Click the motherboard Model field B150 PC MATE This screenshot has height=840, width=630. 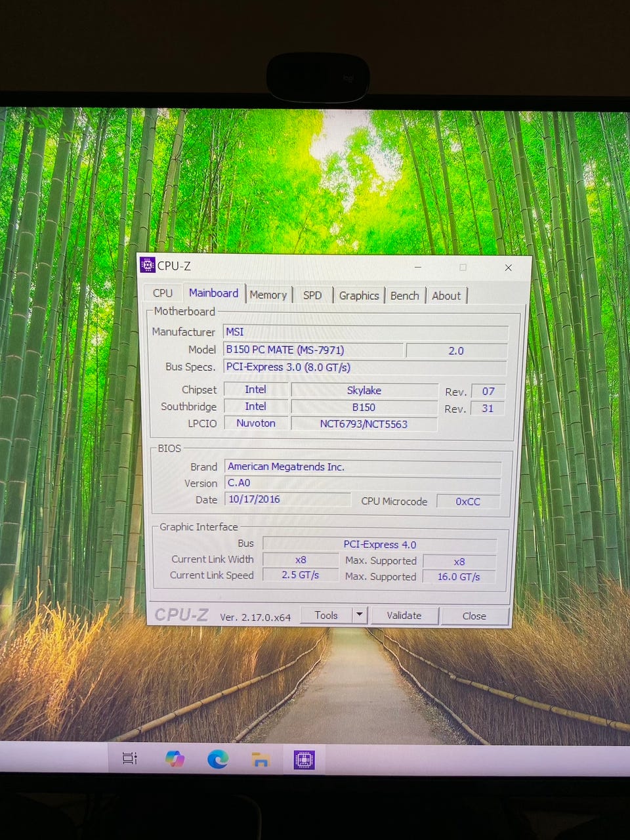point(312,350)
